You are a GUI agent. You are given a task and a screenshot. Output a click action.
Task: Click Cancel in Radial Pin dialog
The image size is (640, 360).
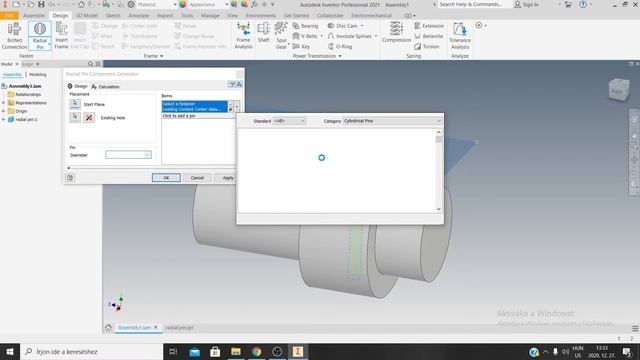coord(197,178)
